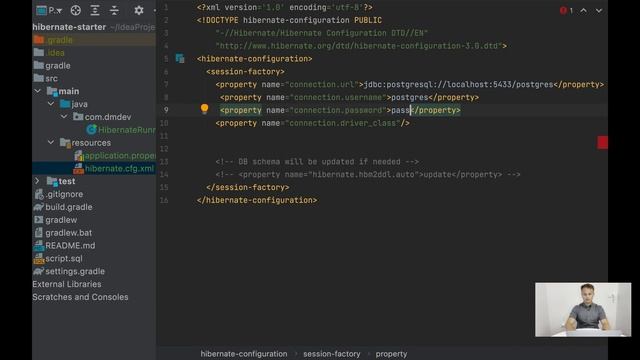Click property breadcrumb
The image size is (640, 360).
tap(391, 354)
